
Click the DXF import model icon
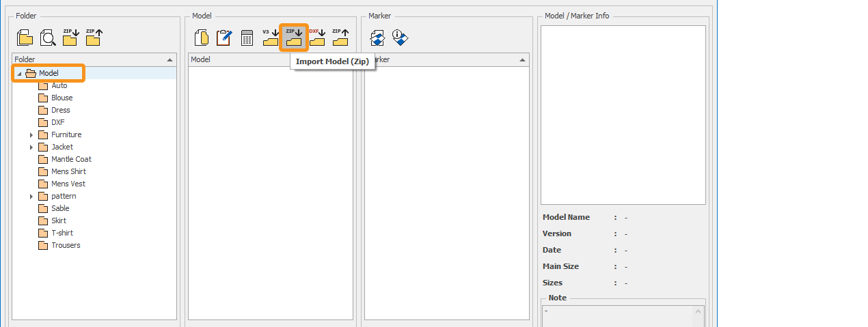317,38
